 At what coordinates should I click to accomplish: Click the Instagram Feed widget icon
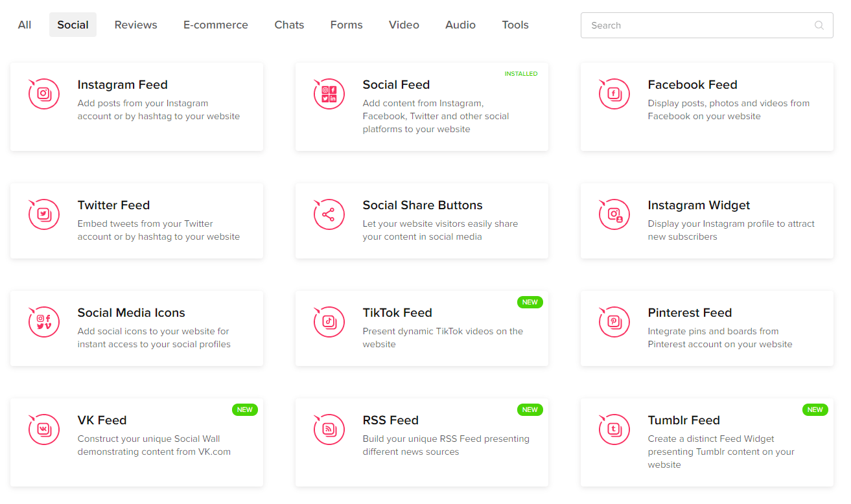pyautogui.click(x=44, y=94)
